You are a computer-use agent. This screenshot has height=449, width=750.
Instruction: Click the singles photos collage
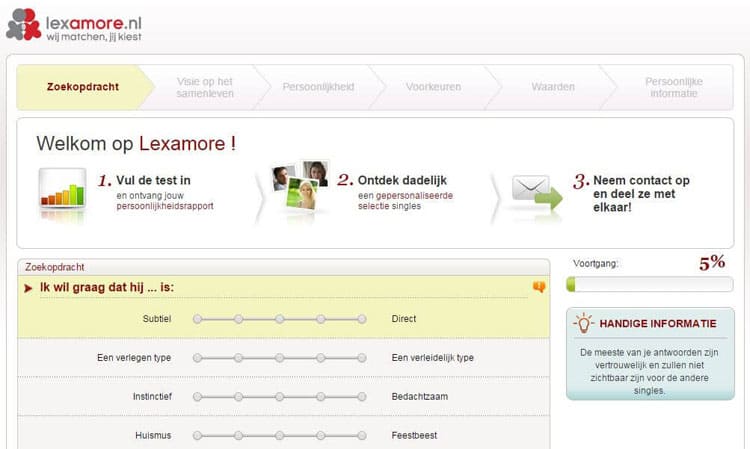300,186
